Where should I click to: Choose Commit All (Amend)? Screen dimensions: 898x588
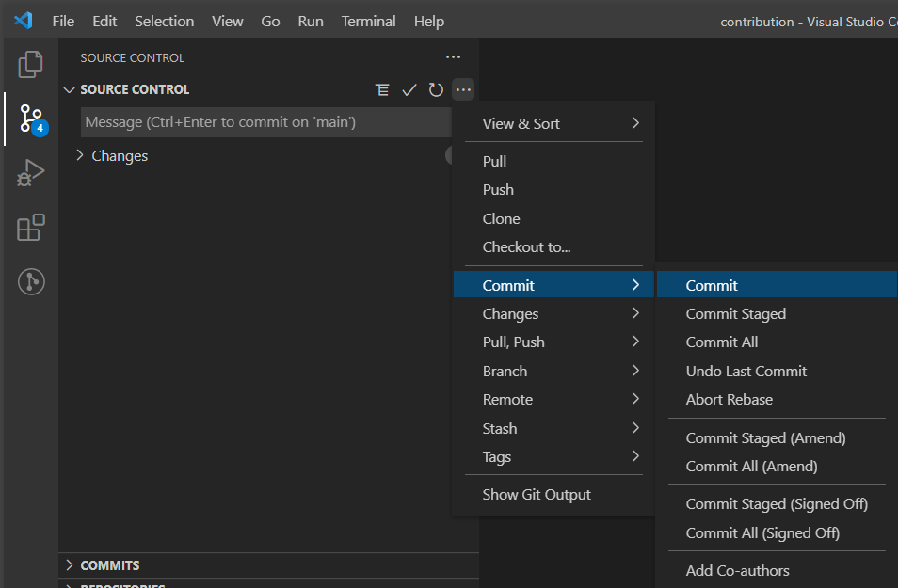pyautogui.click(x=778, y=466)
